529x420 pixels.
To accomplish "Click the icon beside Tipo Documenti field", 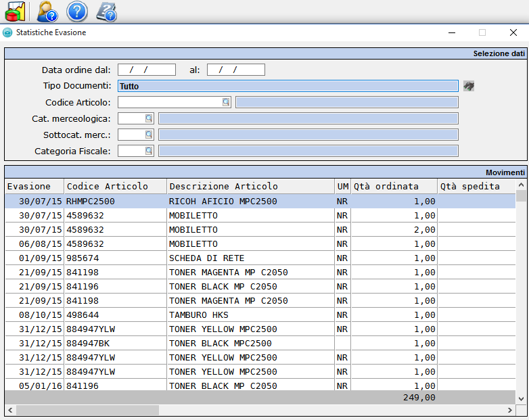I will (469, 86).
